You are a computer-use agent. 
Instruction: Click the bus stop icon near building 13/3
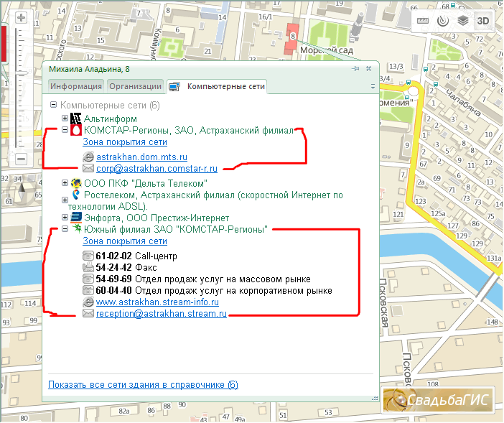409,83
